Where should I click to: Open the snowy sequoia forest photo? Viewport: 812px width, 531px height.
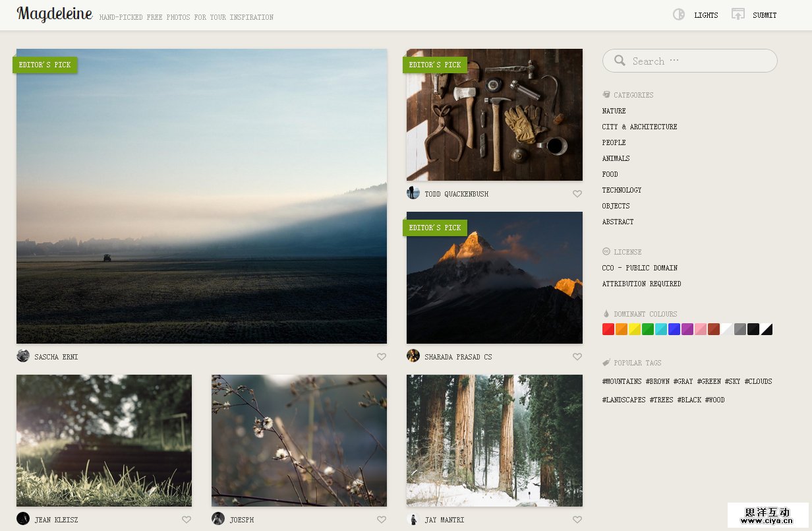tap(494, 441)
